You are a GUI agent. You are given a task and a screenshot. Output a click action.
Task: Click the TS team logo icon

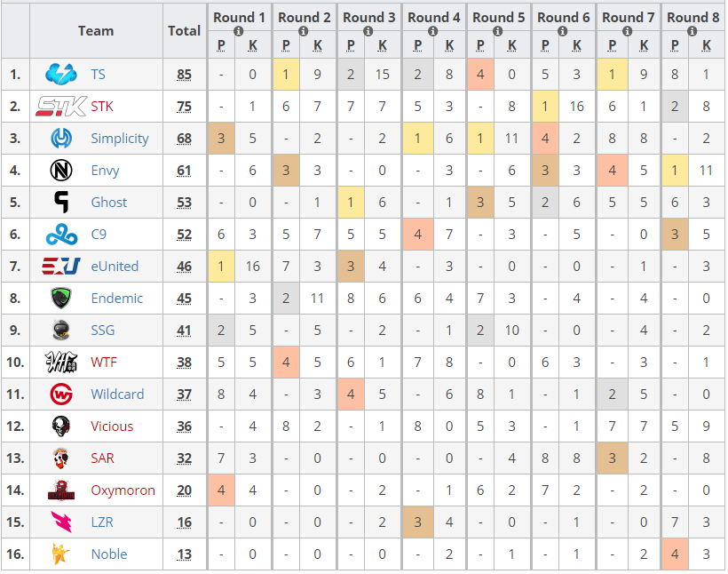click(x=62, y=75)
